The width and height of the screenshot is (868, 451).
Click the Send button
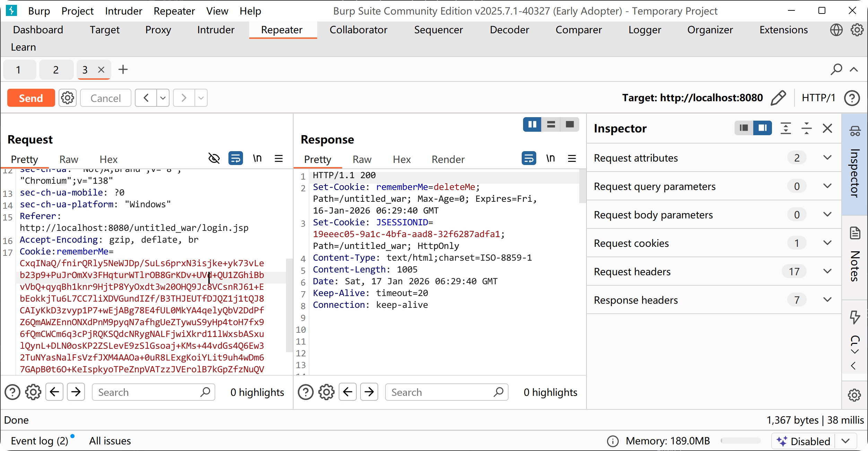(31, 98)
